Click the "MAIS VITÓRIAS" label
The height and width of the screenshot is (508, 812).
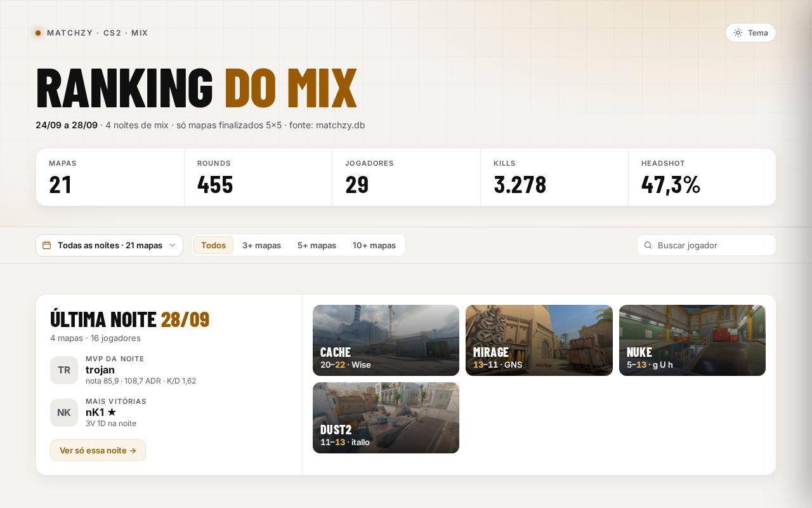(116, 401)
